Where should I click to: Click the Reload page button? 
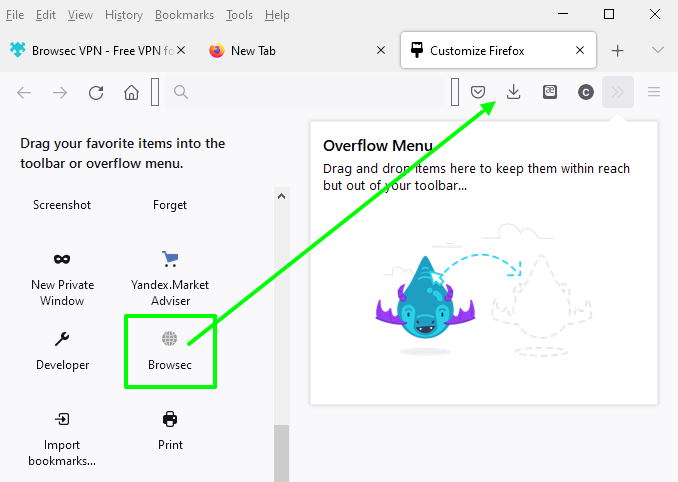point(96,92)
